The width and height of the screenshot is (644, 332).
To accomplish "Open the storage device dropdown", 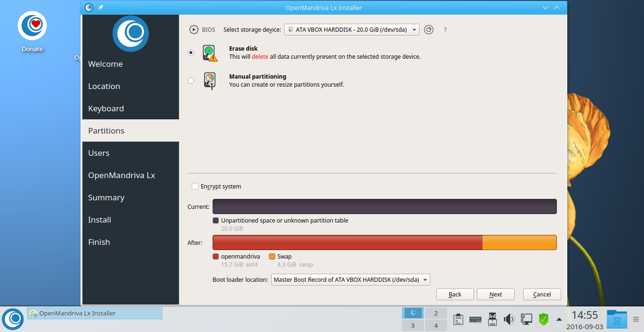I will coord(352,29).
